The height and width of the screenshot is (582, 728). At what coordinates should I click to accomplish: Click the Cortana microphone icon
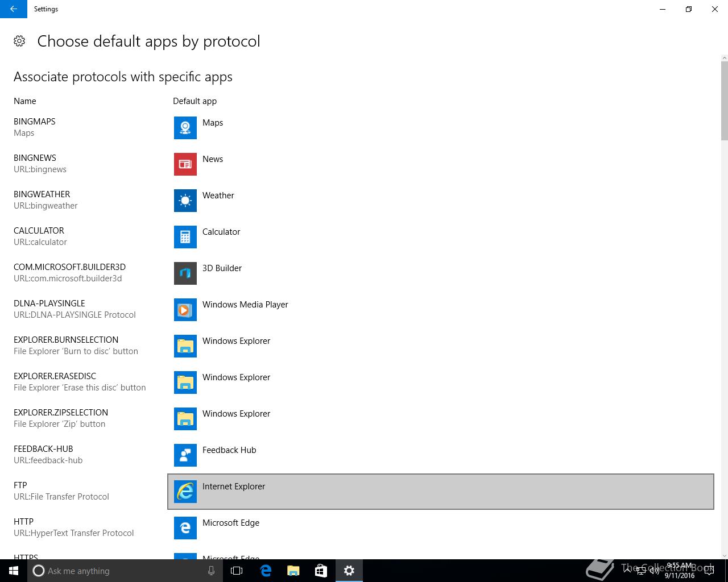point(211,571)
